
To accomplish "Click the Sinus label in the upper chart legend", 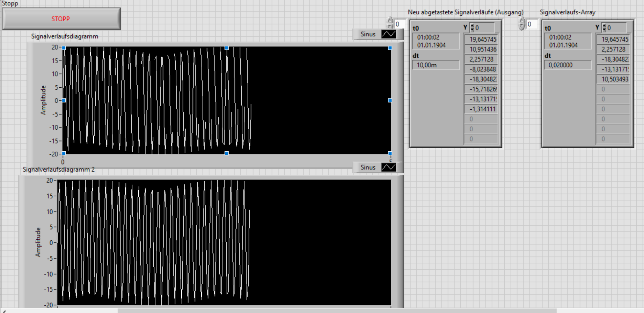I will [368, 34].
